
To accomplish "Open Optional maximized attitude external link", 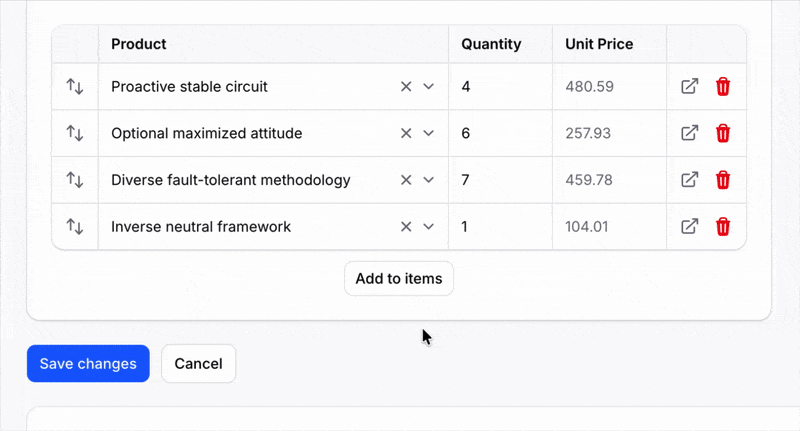I will pyautogui.click(x=689, y=133).
